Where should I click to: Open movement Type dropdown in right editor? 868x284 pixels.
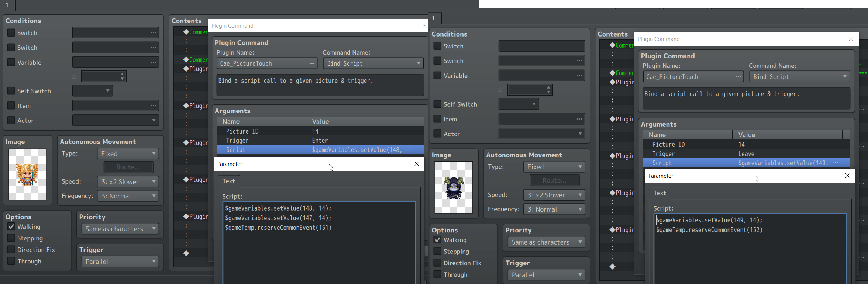(554, 167)
